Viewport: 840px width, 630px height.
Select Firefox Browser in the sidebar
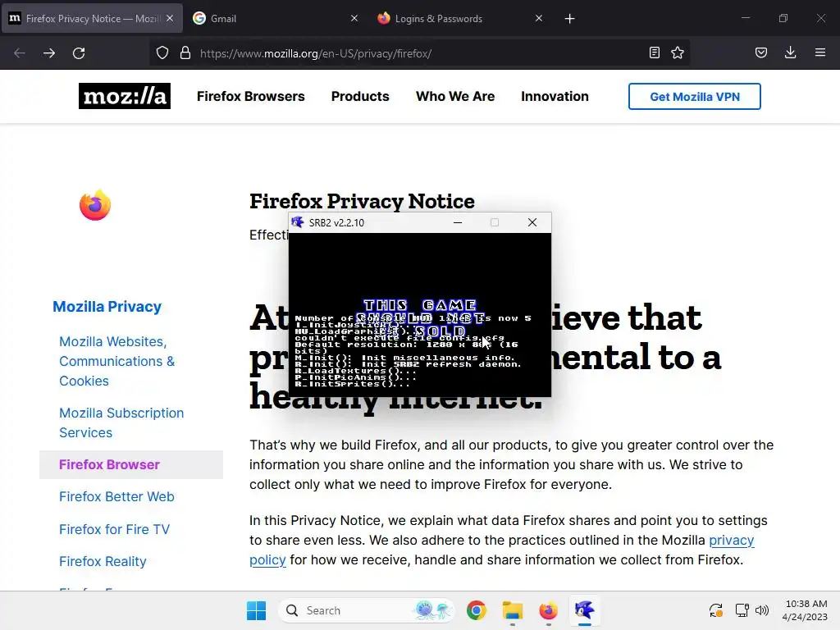[x=131, y=464]
